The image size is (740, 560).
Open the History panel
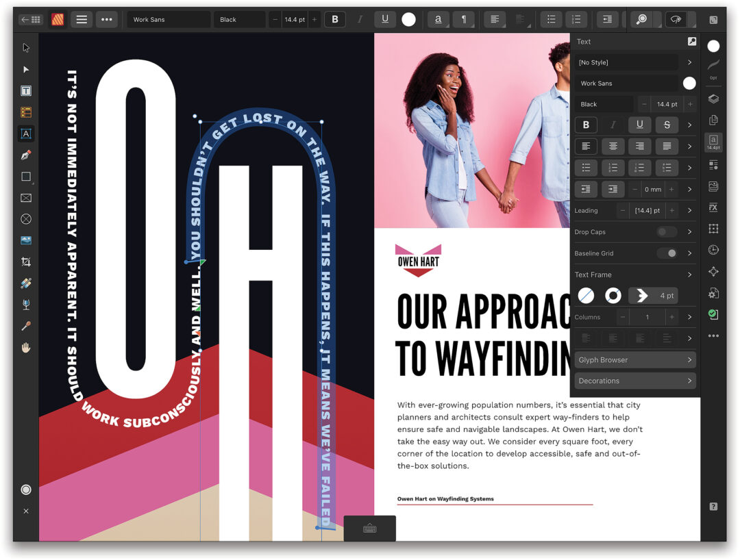tap(713, 249)
